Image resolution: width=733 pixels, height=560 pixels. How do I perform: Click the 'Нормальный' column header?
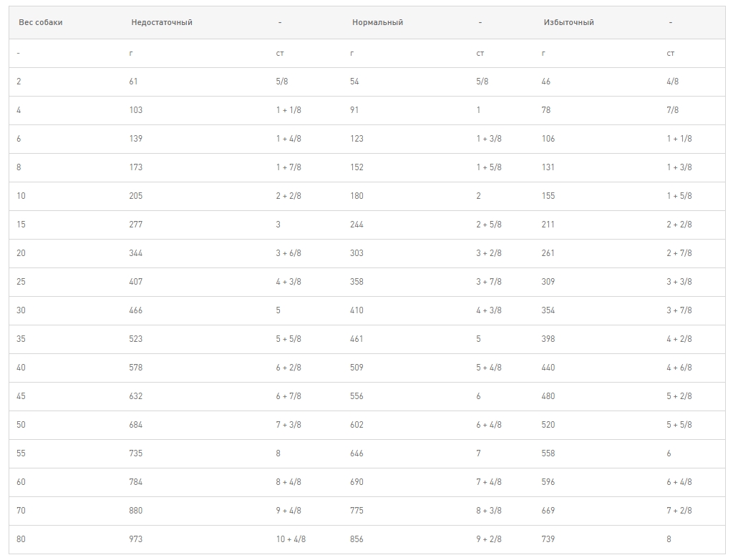[378, 22]
